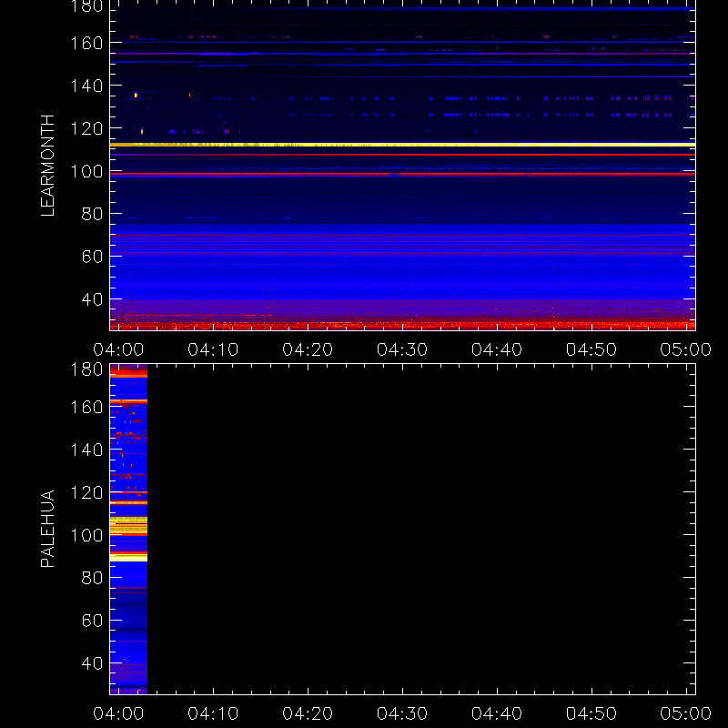Choose the 04:50 time label under PALEHUA plot
This screenshot has height=728, width=728.
click(591, 713)
